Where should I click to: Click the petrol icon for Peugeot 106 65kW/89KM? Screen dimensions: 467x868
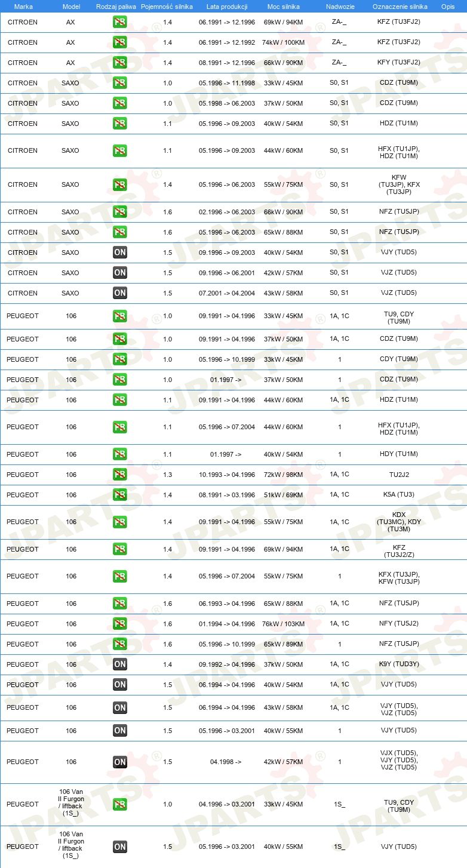pyautogui.click(x=120, y=645)
